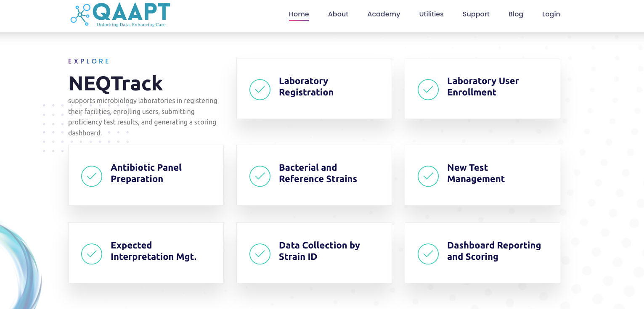Select the Laboratory Registration title

point(306,87)
